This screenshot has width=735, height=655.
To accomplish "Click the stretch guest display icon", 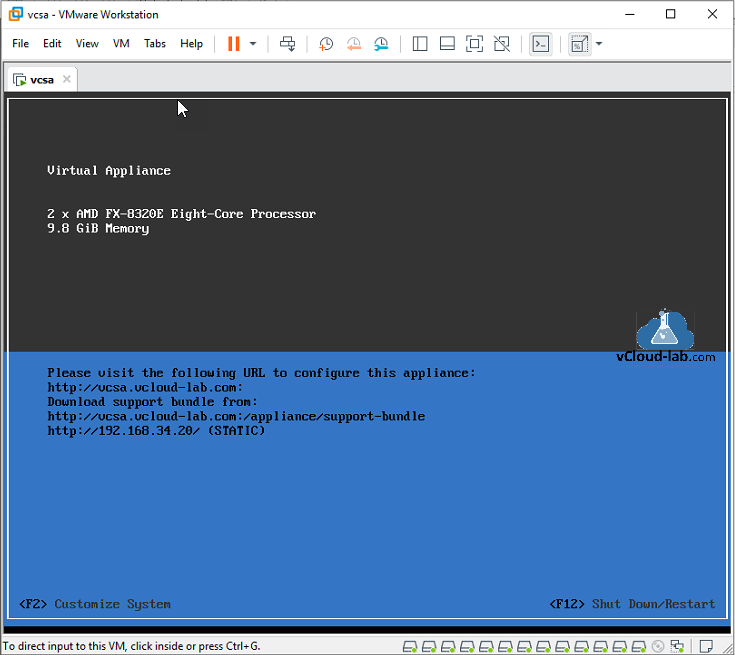I will [x=579, y=44].
